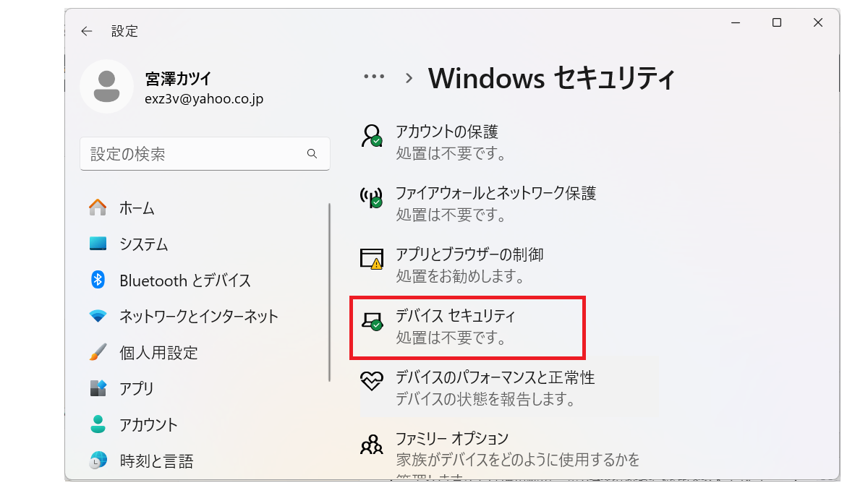The width and height of the screenshot is (868, 488).
Task: Click the Windows セキュリティ page title
Action: (552, 78)
